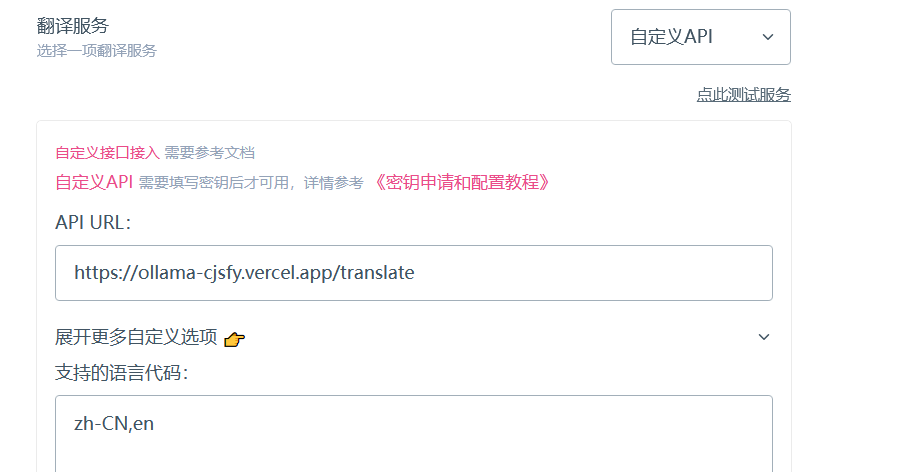Click the 选择一项翻译服务 description text
This screenshot has width=902, height=472.
tap(97, 51)
